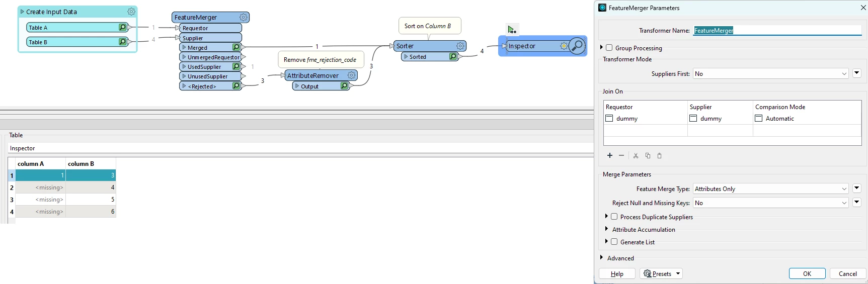
Task: Close the FeatureMerger Parameters dialog
Action: [x=863, y=8]
